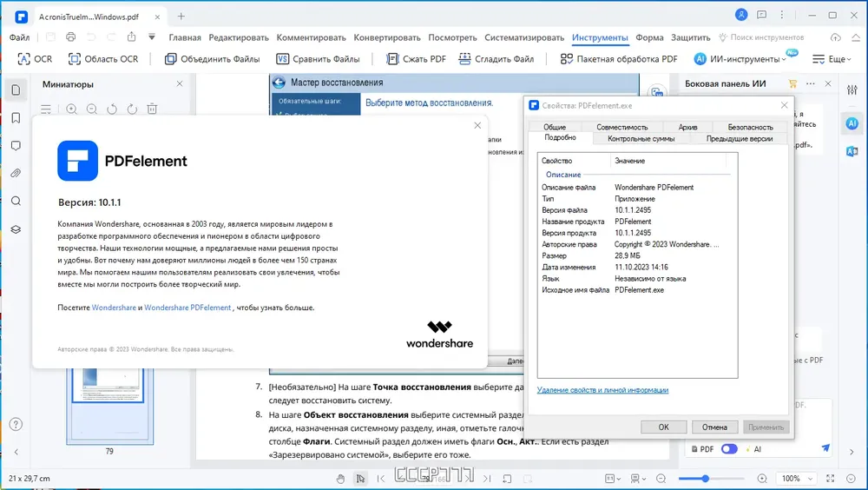Open Объединить Файлы tool
Screen dimensions: 868x490
[212, 59]
